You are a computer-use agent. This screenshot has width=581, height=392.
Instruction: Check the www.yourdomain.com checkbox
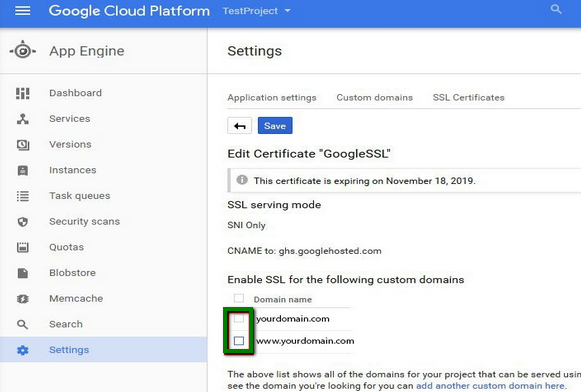coord(239,340)
